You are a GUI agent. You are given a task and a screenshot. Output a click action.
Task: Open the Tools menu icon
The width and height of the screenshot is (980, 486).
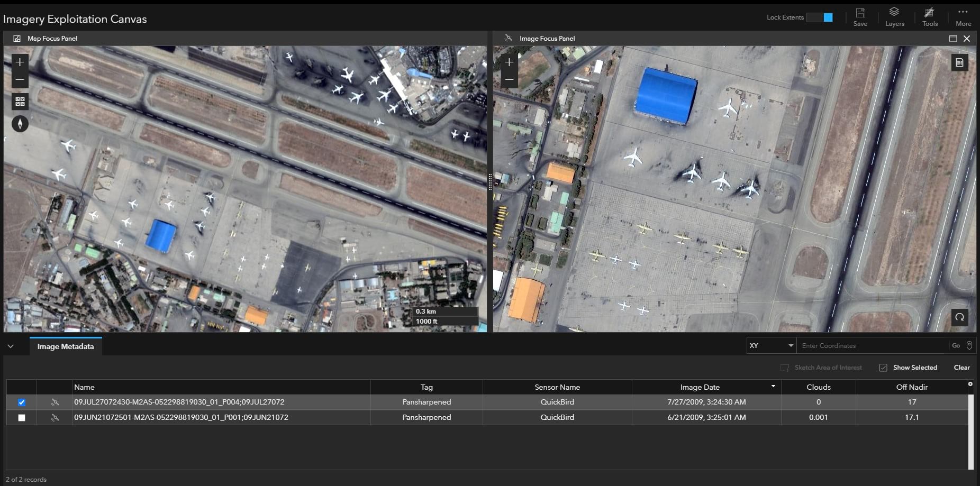pyautogui.click(x=930, y=16)
